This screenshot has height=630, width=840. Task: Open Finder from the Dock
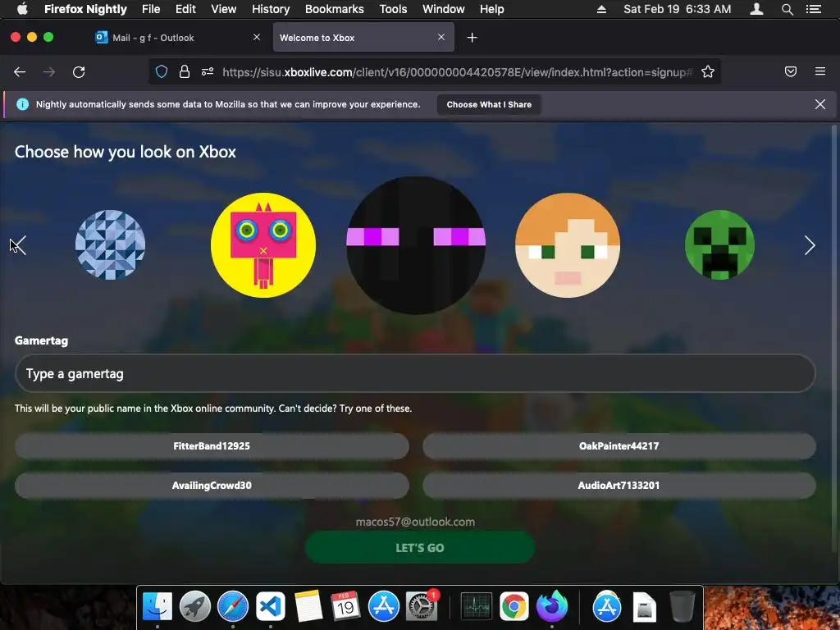(157, 606)
